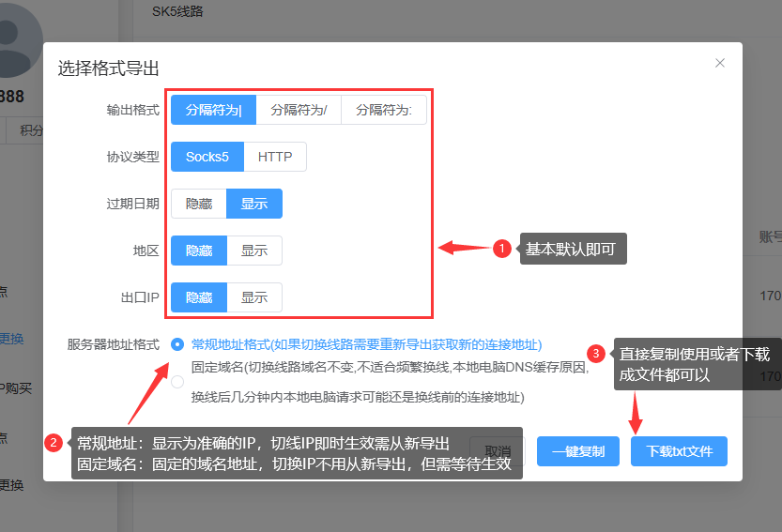Image resolution: width=782 pixels, height=532 pixels.
Task: Select Socks5 protocol type
Action: (207, 157)
